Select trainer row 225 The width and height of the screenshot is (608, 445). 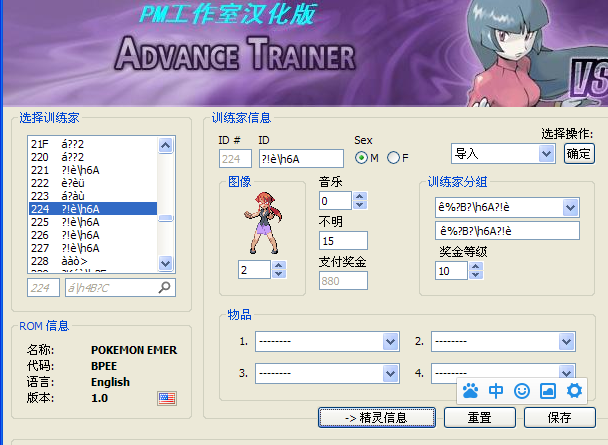coord(93,222)
